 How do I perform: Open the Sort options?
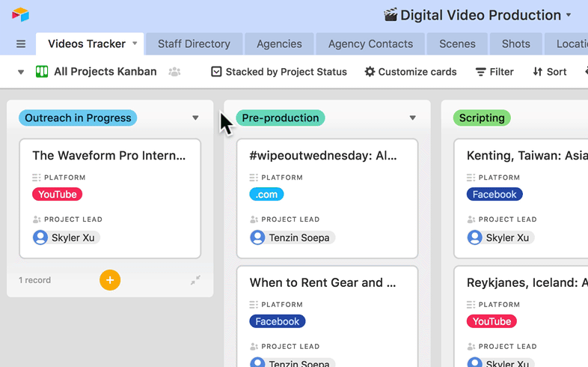tap(549, 72)
